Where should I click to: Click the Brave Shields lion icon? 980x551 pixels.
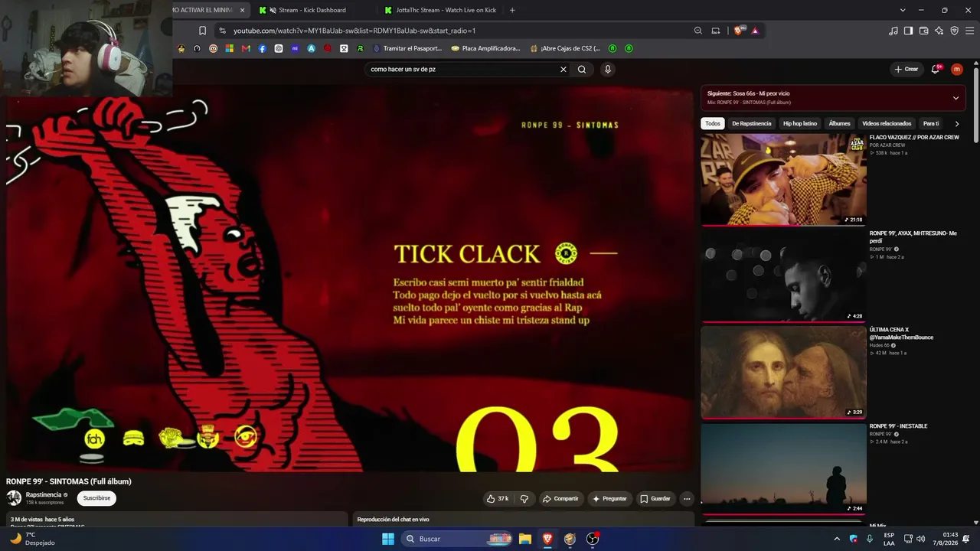(738, 31)
